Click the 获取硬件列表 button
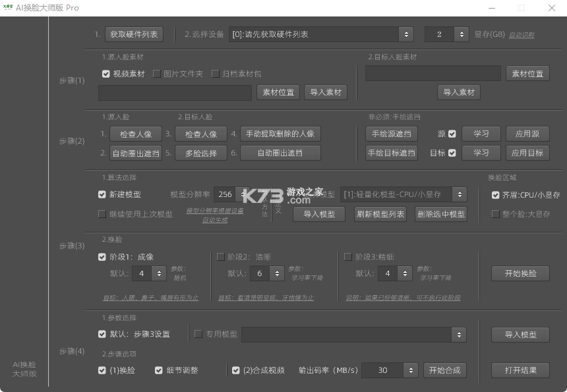The image size is (567, 392). tap(134, 34)
